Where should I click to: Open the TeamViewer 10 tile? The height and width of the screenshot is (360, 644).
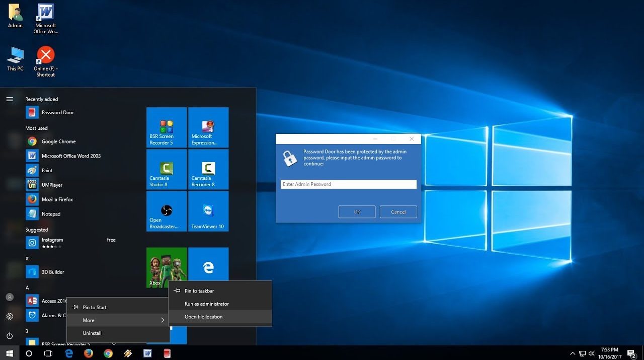pos(208,211)
